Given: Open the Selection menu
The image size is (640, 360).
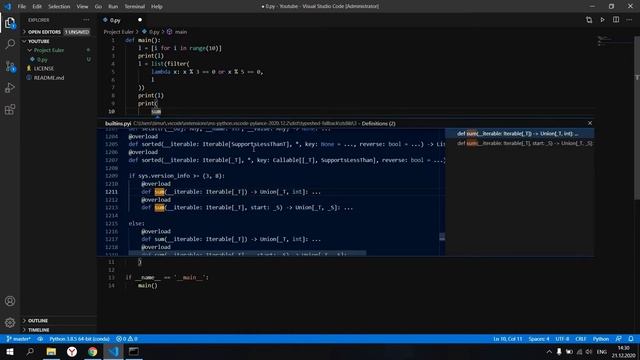Looking at the screenshot, I should (x=59, y=6).
